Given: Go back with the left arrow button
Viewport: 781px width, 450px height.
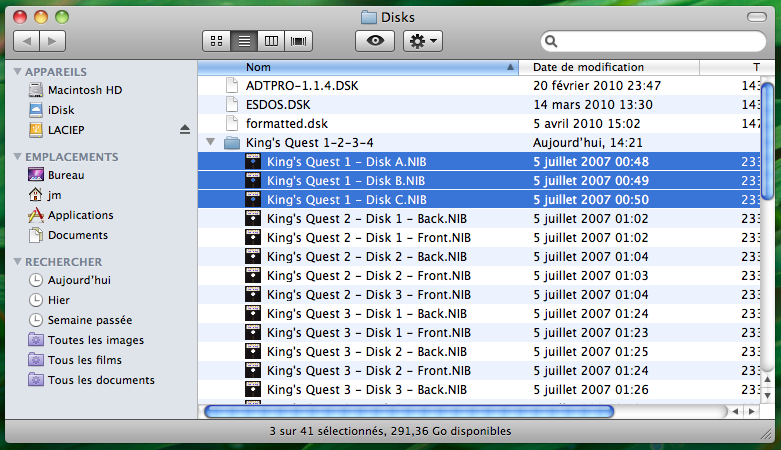Looking at the screenshot, I should (26, 41).
